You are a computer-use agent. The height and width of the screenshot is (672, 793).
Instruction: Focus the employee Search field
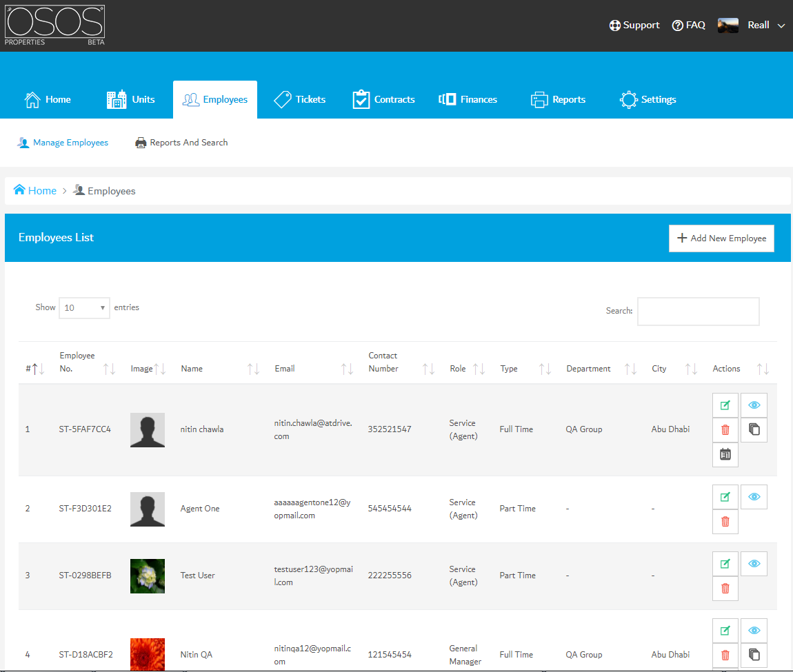coord(698,312)
